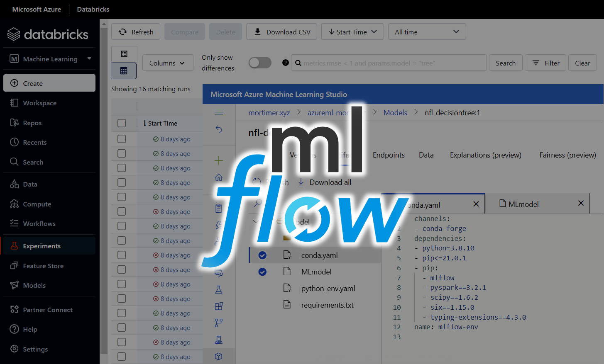Image resolution: width=604 pixels, height=364 pixels.
Task: Click the Download CSV button
Action: coord(281,32)
